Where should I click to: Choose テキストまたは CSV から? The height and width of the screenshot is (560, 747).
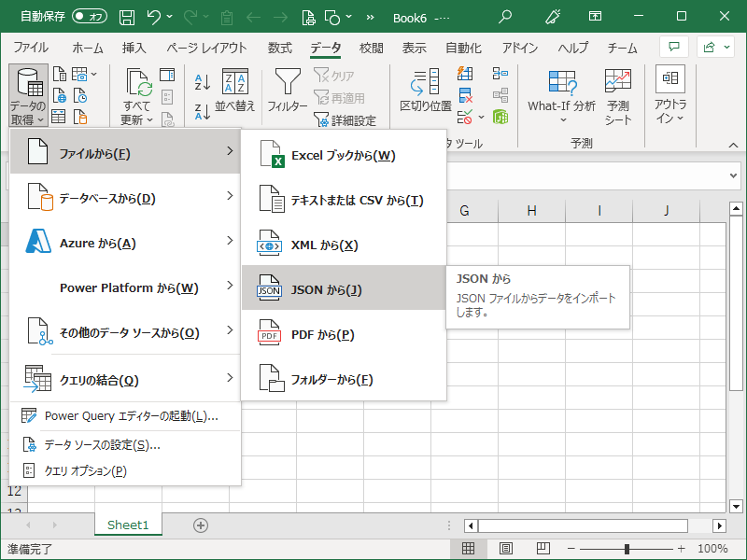(x=344, y=199)
